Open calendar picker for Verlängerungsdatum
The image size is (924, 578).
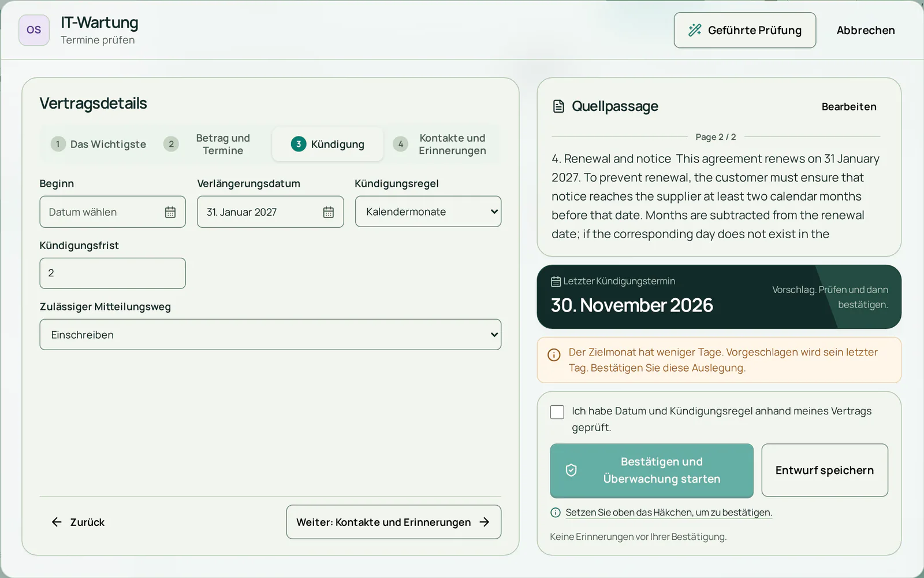click(329, 212)
